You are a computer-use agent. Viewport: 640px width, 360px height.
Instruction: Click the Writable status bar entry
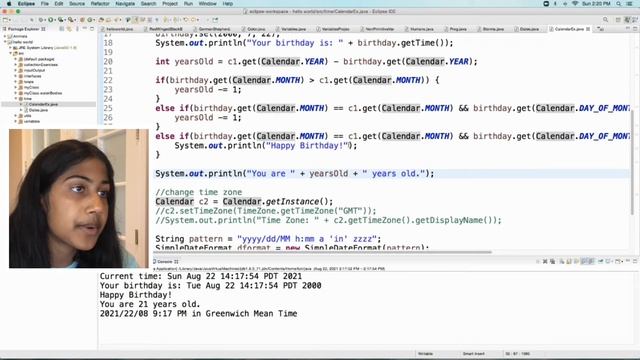coord(425,354)
